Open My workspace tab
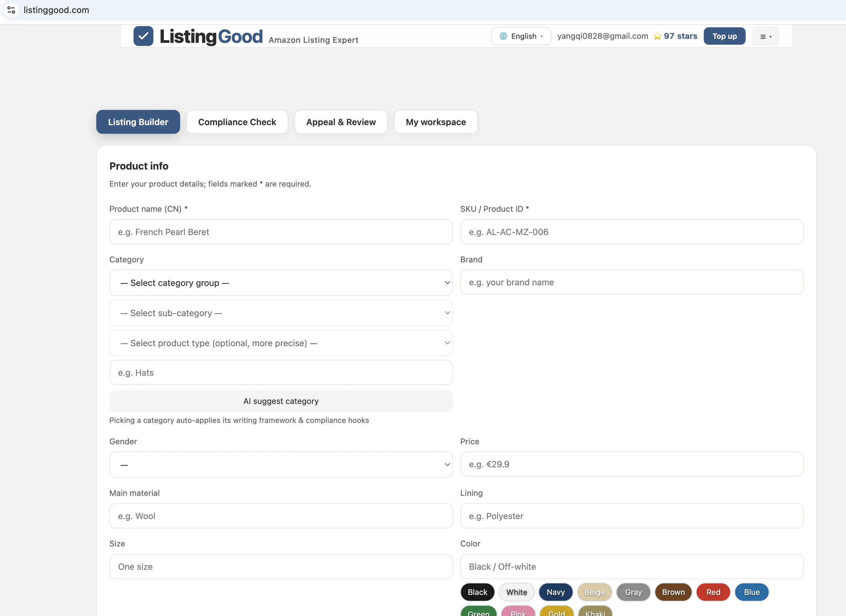Screen dimensions: 846x616 (x=436, y=122)
